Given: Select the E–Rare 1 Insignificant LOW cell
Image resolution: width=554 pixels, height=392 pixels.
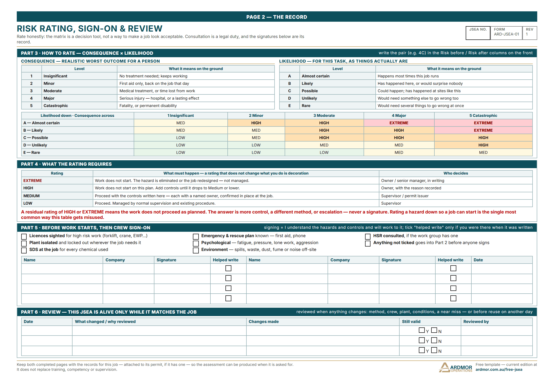Looking at the screenshot, I should 181,152.
